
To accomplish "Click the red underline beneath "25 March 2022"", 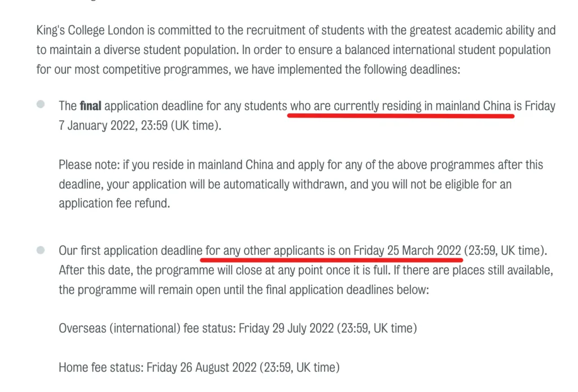I will click(x=333, y=260).
